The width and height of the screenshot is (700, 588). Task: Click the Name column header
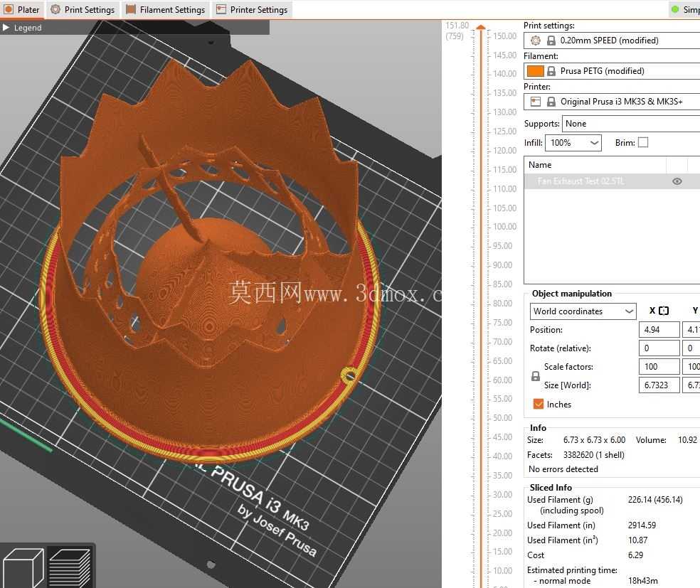(x=595, y=165)
